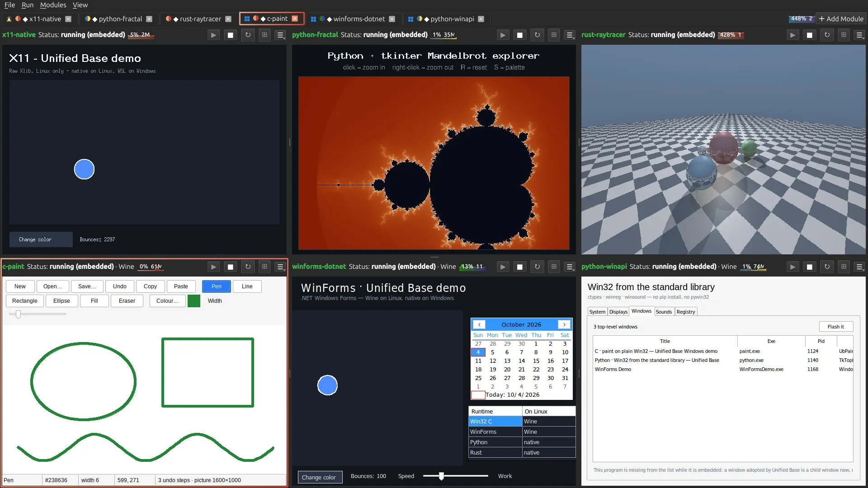Toggle embed grid icon for python-fractal

[x=554, y=35]
